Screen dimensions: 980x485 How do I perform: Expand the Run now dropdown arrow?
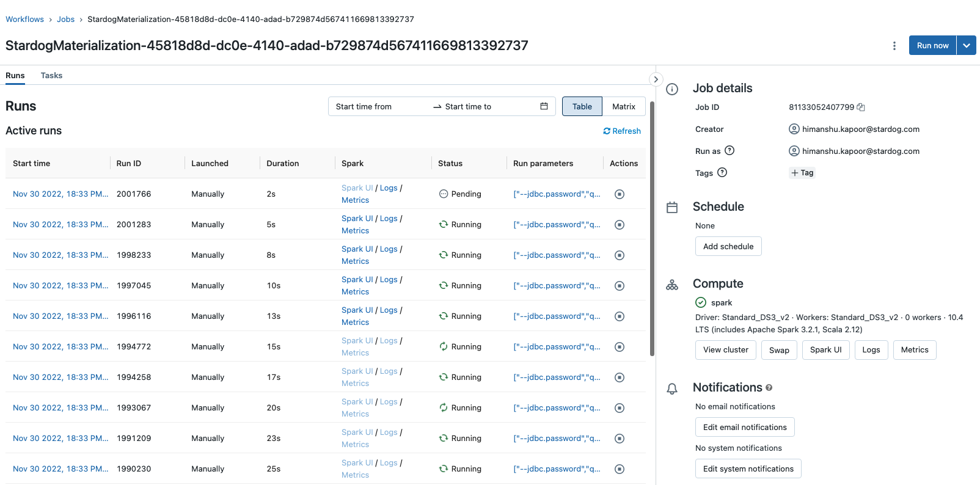point(966,46)
